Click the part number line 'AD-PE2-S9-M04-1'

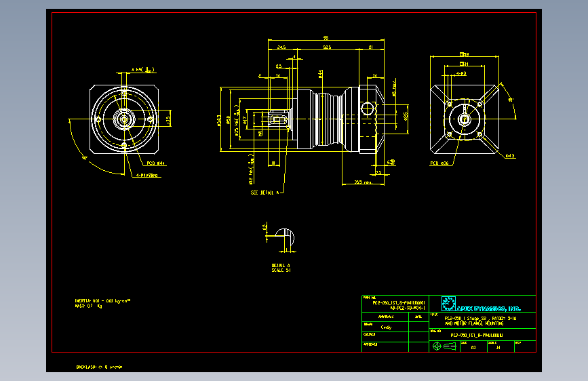point(407,308)
